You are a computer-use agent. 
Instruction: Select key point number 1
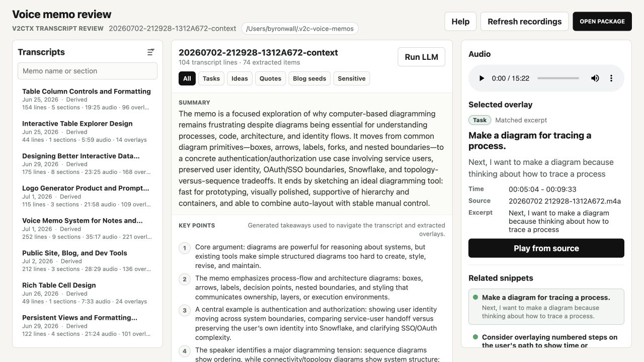tap(311, 256)
